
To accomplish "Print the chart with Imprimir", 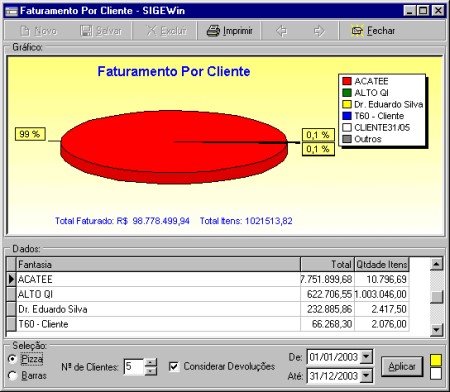I will tap(229, 31).
